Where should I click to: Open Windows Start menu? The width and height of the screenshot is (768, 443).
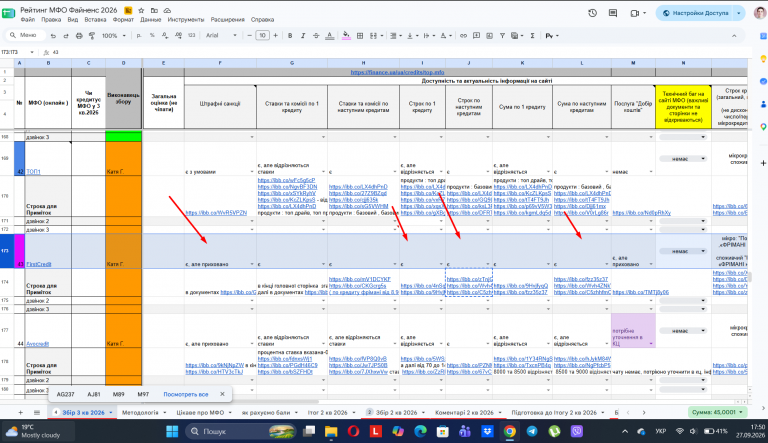172,431
